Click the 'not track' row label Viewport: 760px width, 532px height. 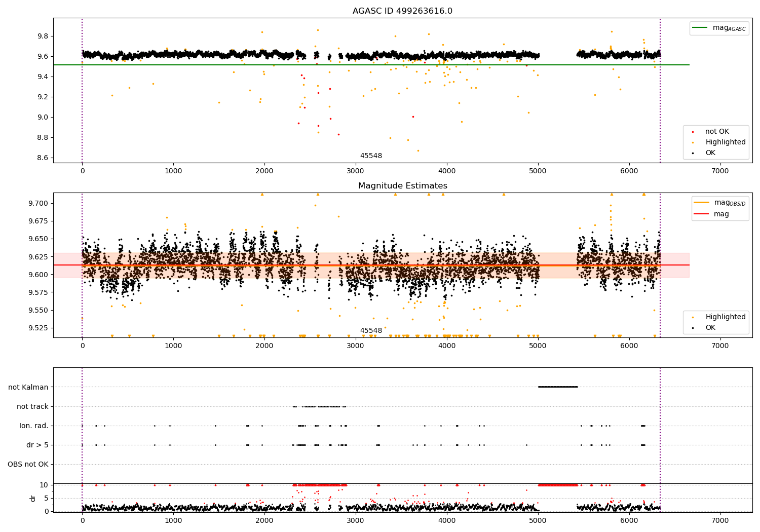point(32,407)
